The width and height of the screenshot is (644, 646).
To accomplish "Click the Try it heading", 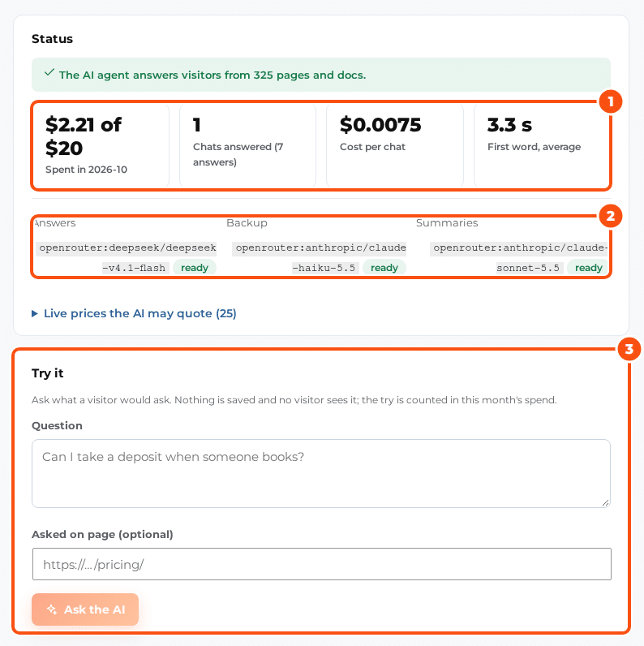I will [47, 373].
